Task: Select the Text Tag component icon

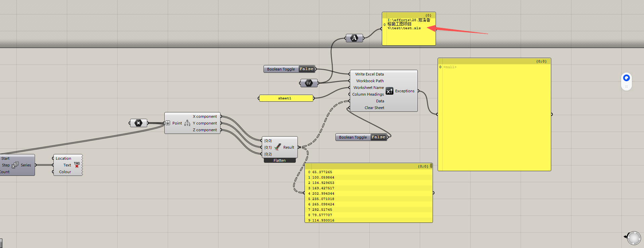Action: click(x=77, y=165)
